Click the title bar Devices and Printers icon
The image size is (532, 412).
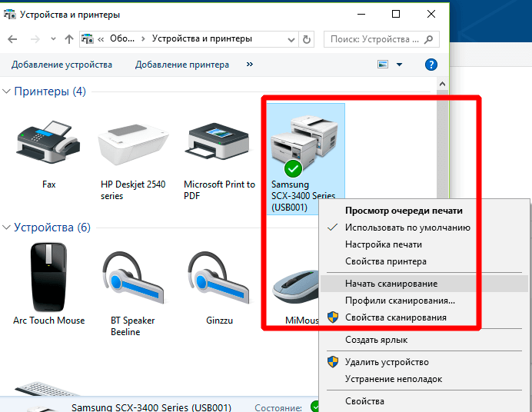pos(9,15)
